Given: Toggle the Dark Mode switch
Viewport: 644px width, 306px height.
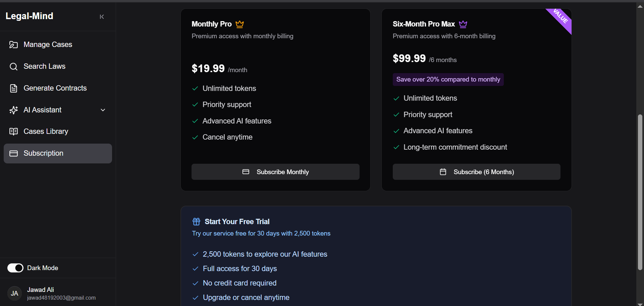Looking at the screenshot, I should coord(15,268).
